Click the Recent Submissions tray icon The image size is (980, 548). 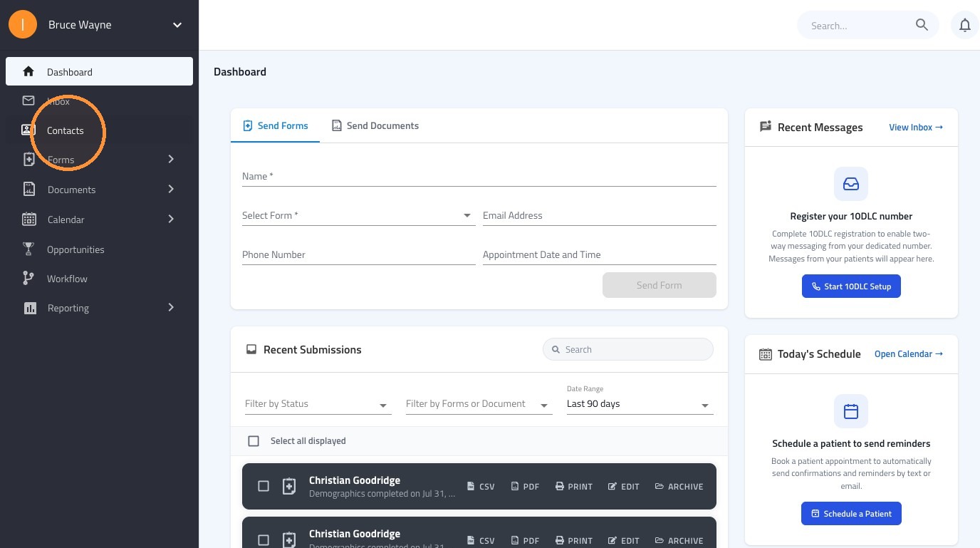pyautogui.click(x=251, y=349)
